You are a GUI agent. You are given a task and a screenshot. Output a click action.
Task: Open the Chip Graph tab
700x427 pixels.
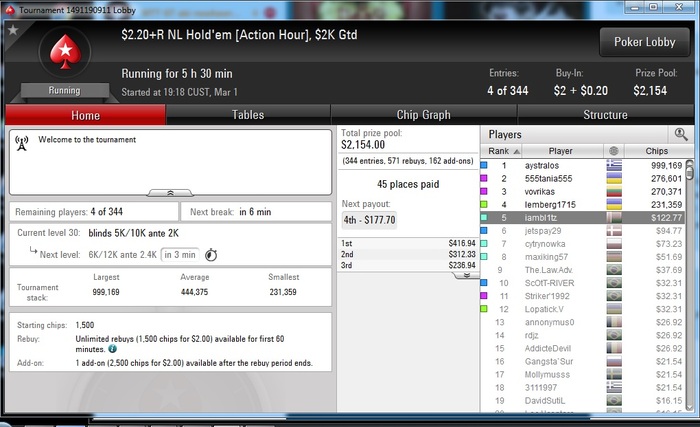tap(423, 115)
